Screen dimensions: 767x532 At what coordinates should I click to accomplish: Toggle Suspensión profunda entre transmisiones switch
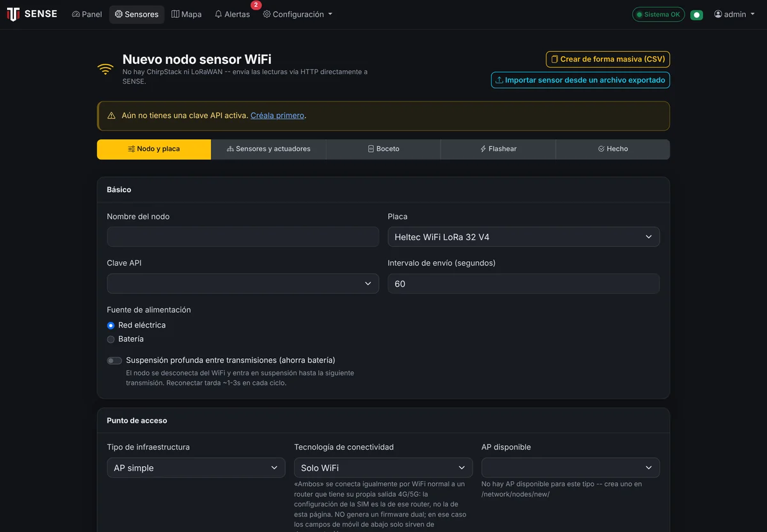point(114,361)
